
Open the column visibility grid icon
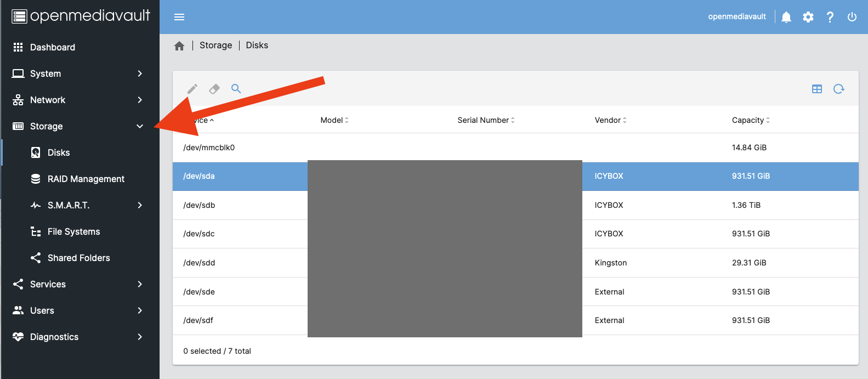[x=817, y=89]
